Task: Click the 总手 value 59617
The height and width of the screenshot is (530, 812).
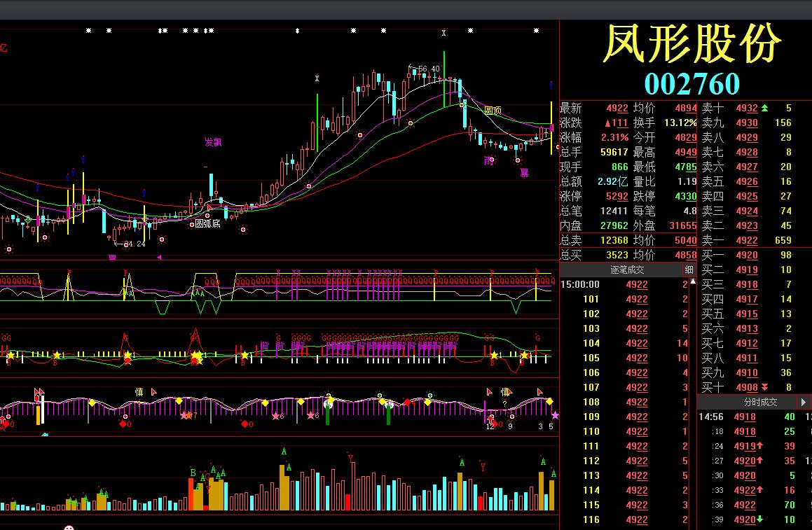Action: point(614,152)
